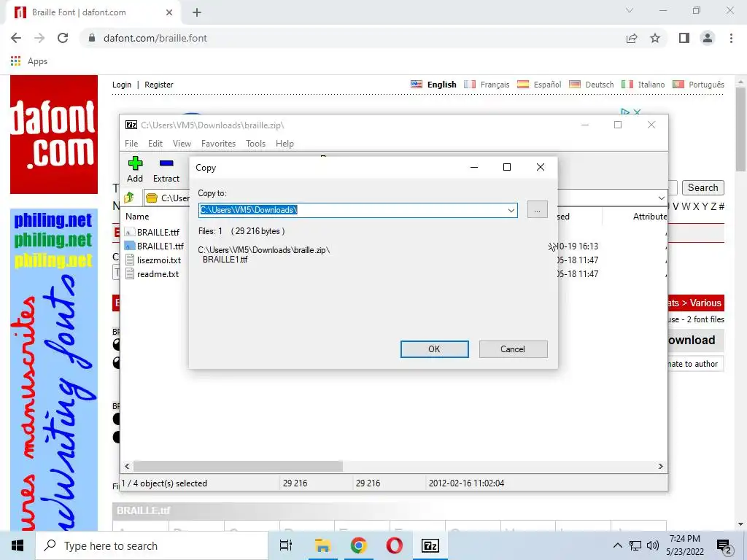Click the green Add icon in 7-Zip
Image resolution: width=747 pixels, height=560 pixels.
[135, 164]
